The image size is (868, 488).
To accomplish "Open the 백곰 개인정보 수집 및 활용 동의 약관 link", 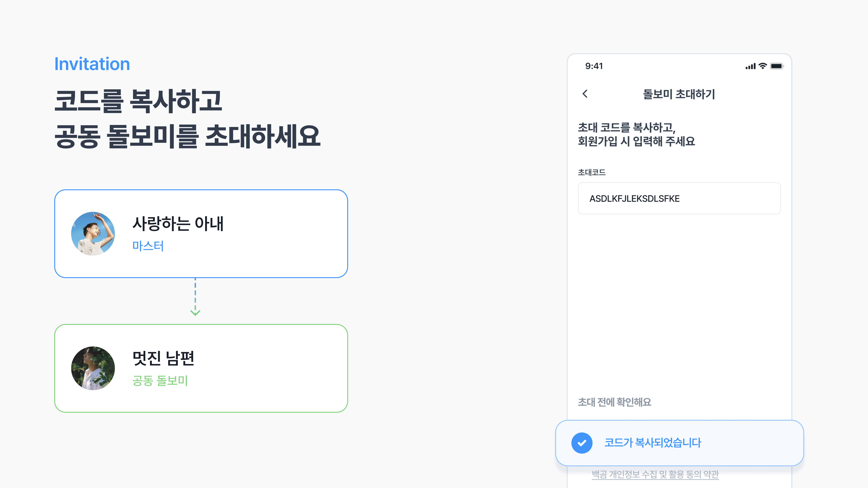I will click(655, 474).
